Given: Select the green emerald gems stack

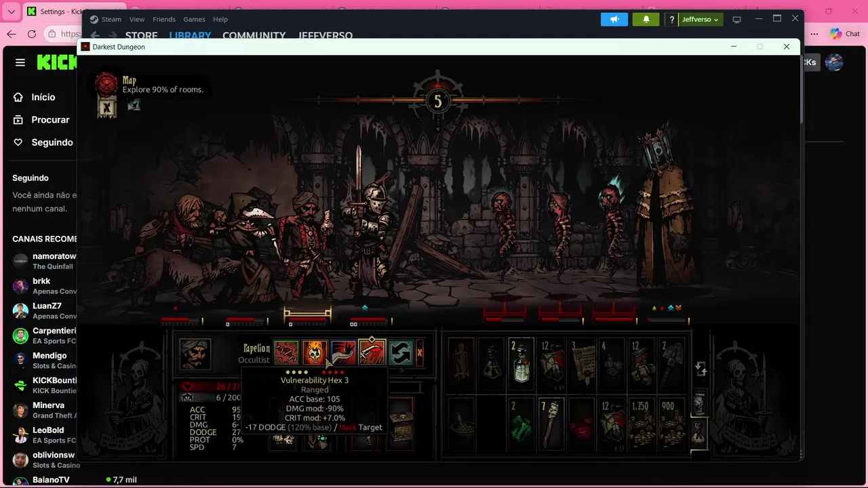Looking at the screenshot, I should [521, 424].
